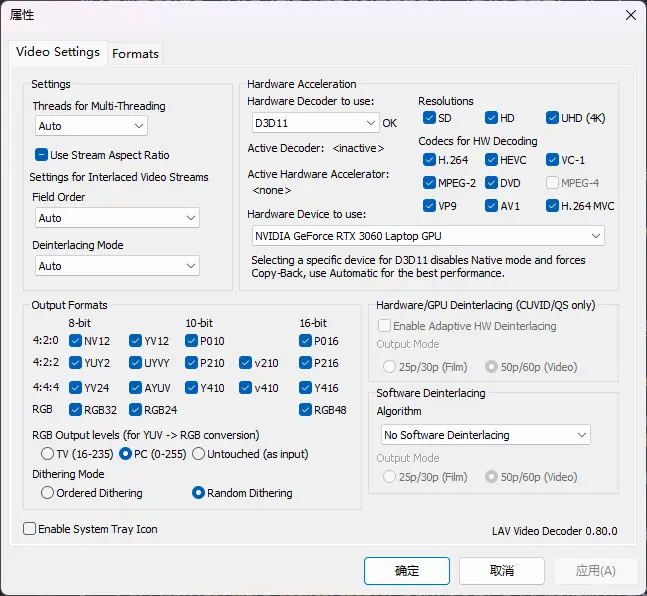Select TV (16-235) RGB output level
647x596 pixels.
pyautogui.click(x=47, y=453)
